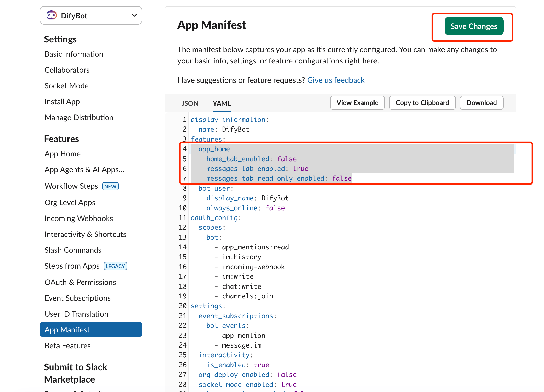Open the Give us feedback link

click(x=336, y=80)
